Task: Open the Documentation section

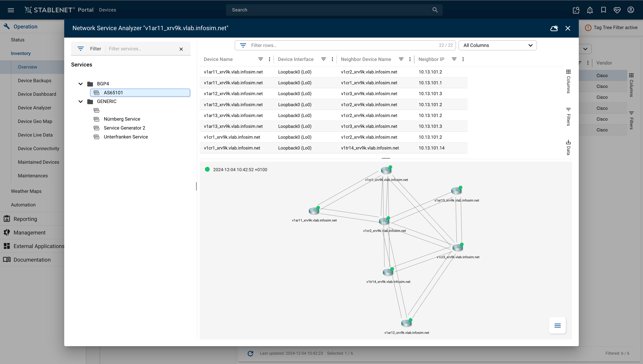Action: click(x=32, y=260)
